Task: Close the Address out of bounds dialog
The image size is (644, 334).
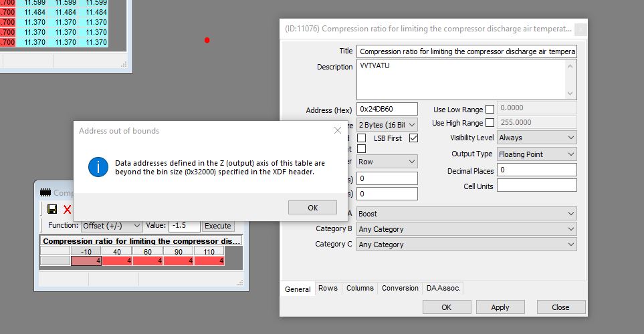Action: 338,131
